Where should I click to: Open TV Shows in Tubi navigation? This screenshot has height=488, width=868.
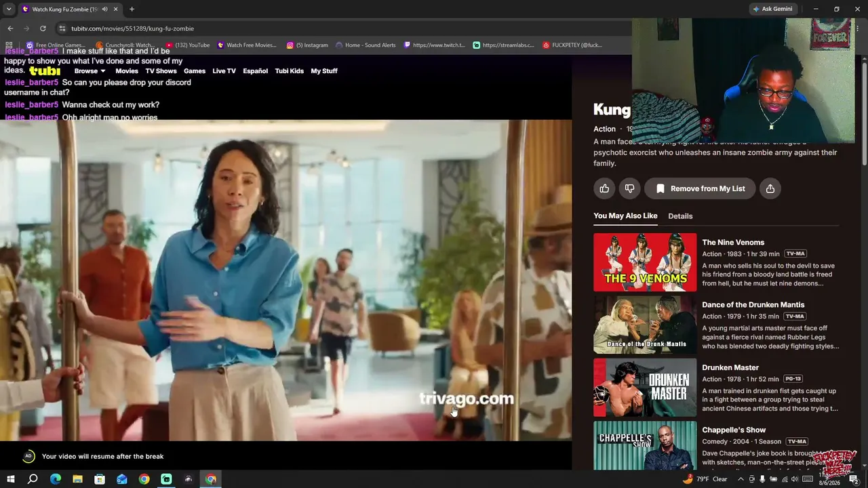click(x=161, y=71)
